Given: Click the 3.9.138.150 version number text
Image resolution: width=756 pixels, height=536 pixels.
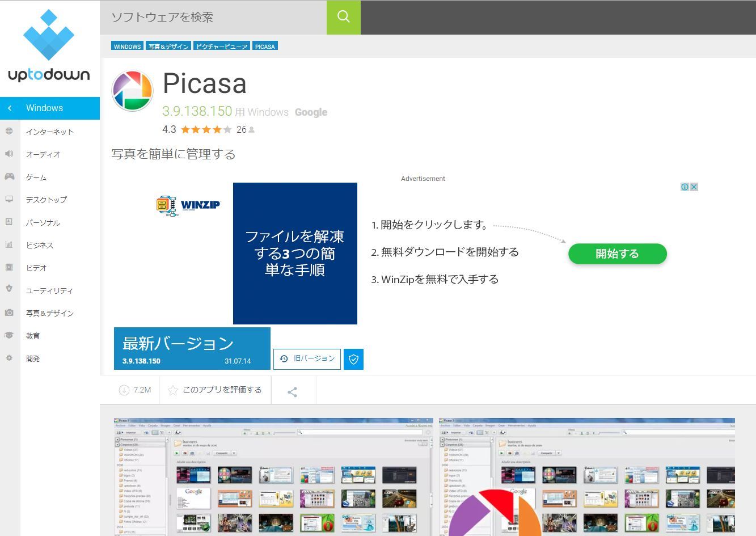Looking at the screenshot, I should (197, 111).
